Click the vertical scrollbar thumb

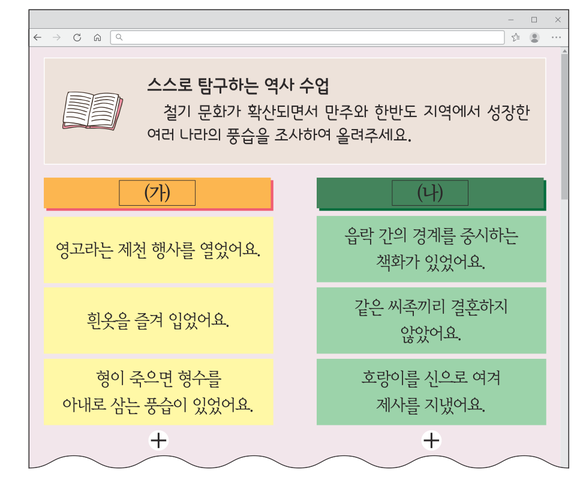[564, 126]
